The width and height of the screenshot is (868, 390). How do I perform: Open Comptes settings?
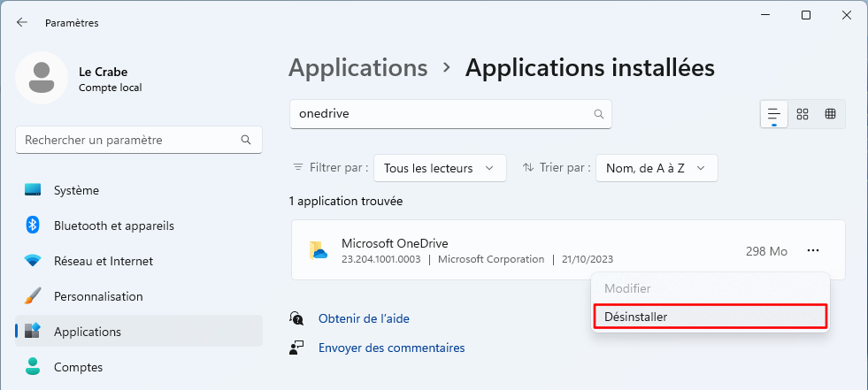pyautogui.click(x=138, y=367)
